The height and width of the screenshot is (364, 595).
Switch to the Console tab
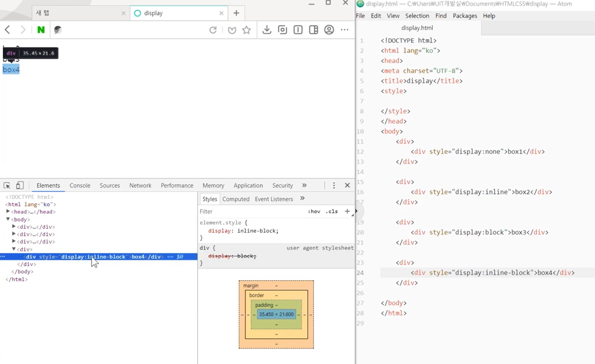click(x=80, y=186)
